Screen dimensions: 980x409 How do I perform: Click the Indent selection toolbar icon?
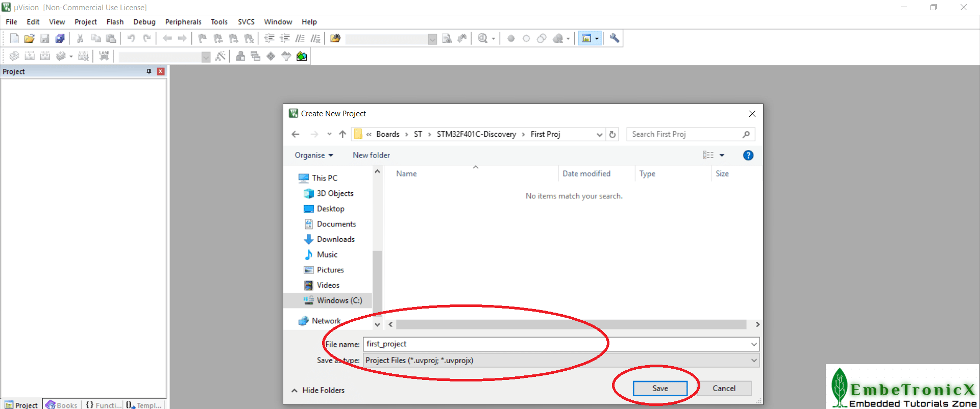pos(269,38)
